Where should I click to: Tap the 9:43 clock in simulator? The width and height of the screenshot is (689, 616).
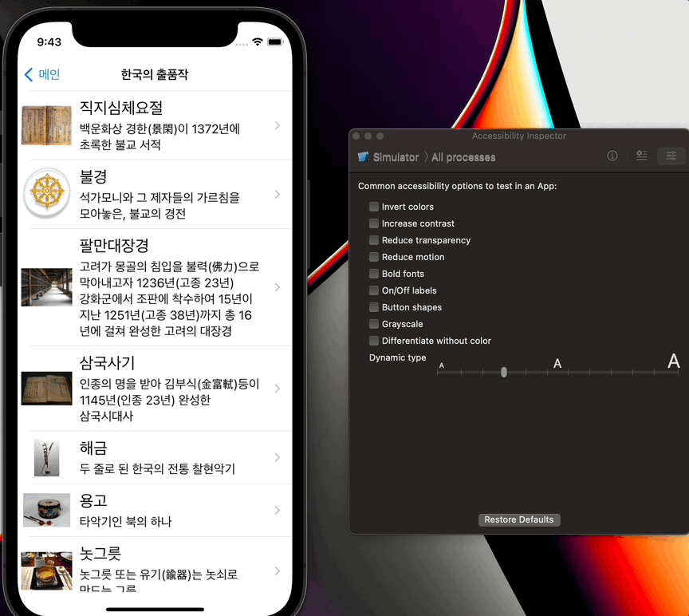[49, 42]
